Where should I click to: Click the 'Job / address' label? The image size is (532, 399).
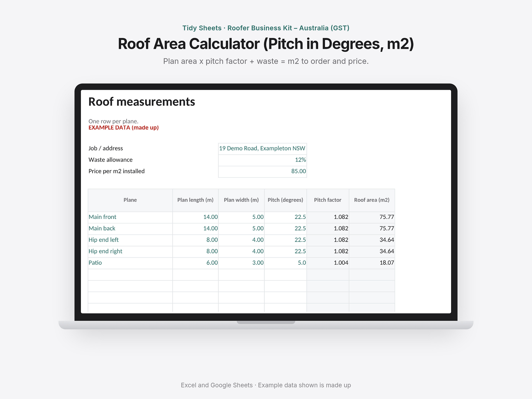coord(106,149)
